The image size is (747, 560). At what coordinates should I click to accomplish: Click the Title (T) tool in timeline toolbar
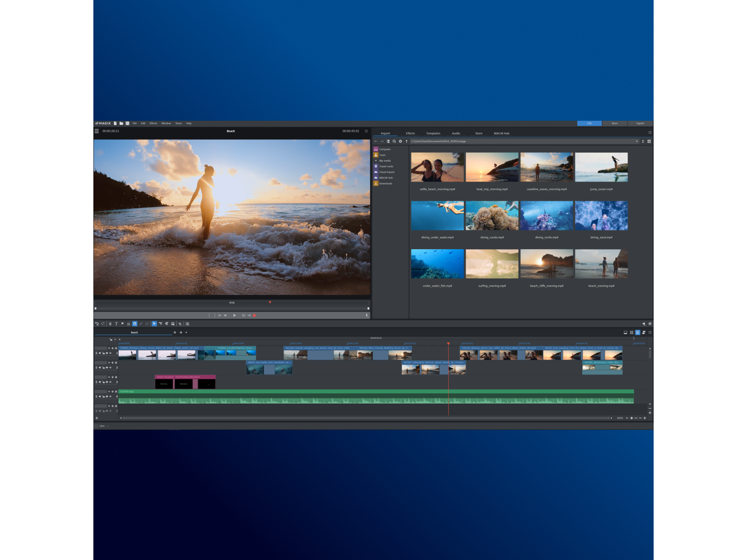click(x=116, y=324)
